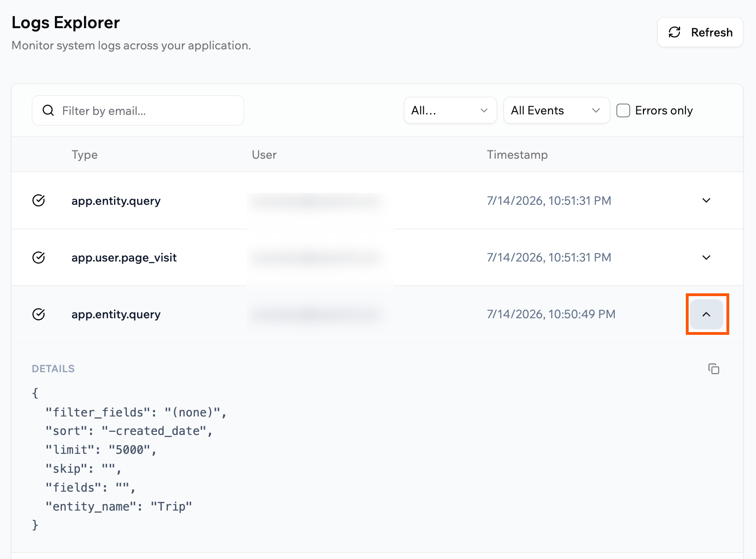Click the "filter_fields": "(none)" line
Viewport: 756px width, 559px height.
[x=136, y=412]
